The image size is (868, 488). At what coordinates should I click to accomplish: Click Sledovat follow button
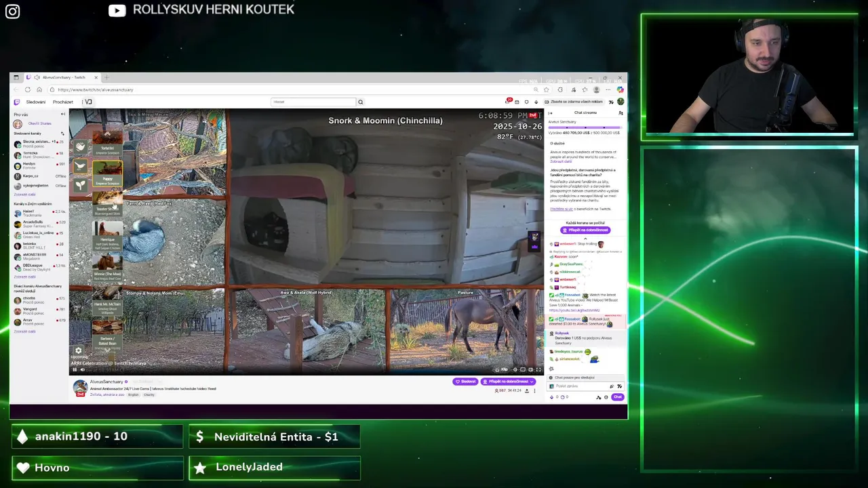(x=465, y=382)
